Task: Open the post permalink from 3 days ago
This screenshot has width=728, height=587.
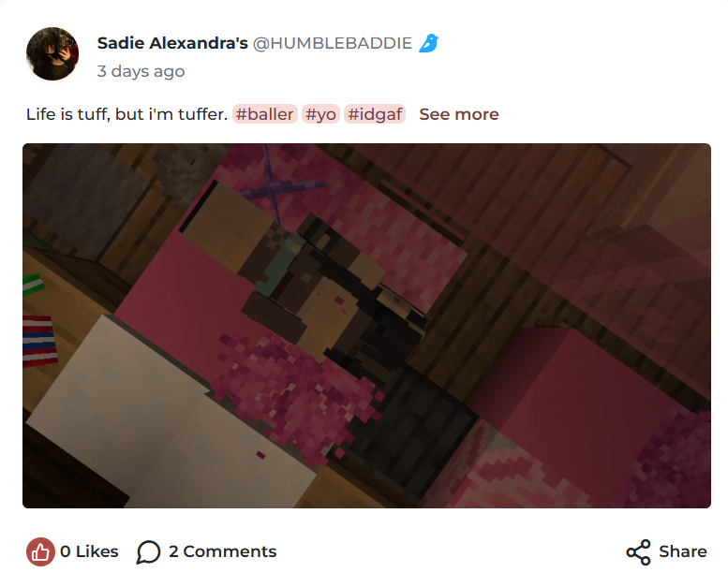Action: [x=141, y=71]
